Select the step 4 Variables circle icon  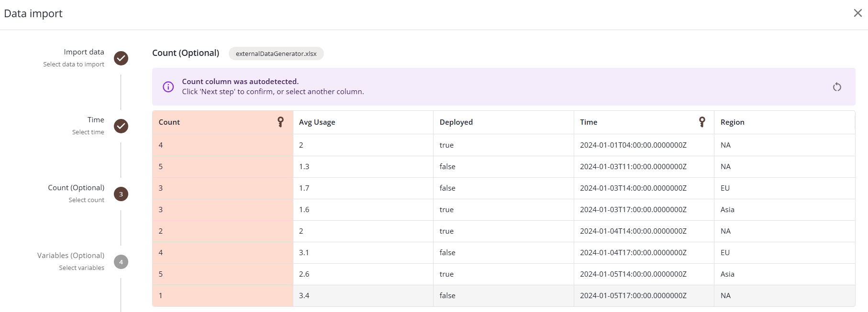tap(121, 262)
